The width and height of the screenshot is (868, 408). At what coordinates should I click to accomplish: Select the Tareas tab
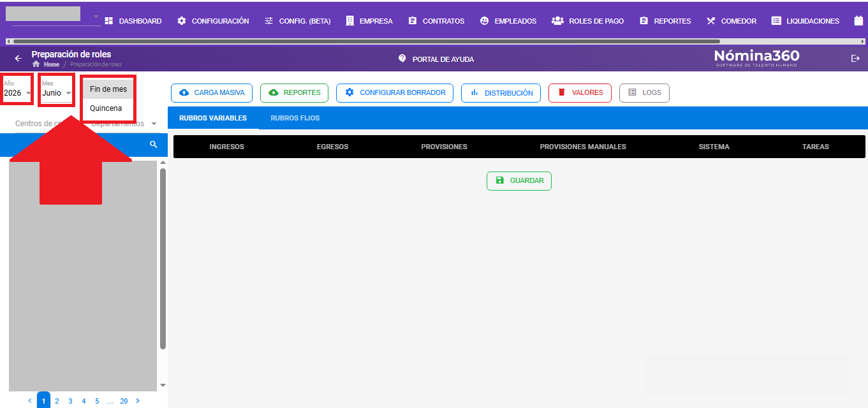pos(816,147)
